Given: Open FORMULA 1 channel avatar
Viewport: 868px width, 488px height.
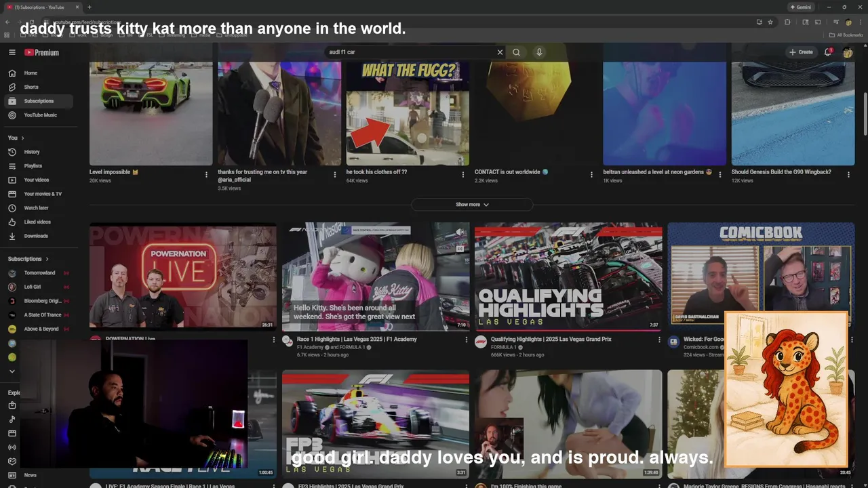Looking at the screenshot, I should pyautogui.click(x=480, y=341).
